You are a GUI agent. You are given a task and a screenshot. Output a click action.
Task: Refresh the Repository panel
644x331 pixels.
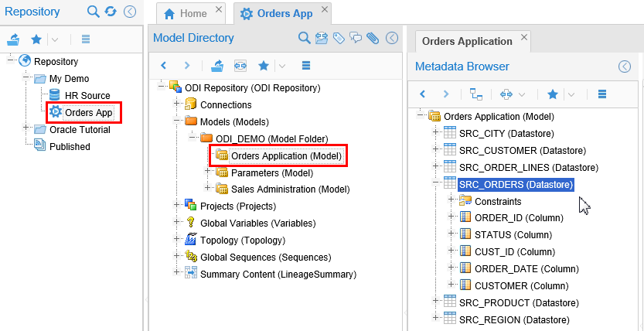[x=111, y=12]
